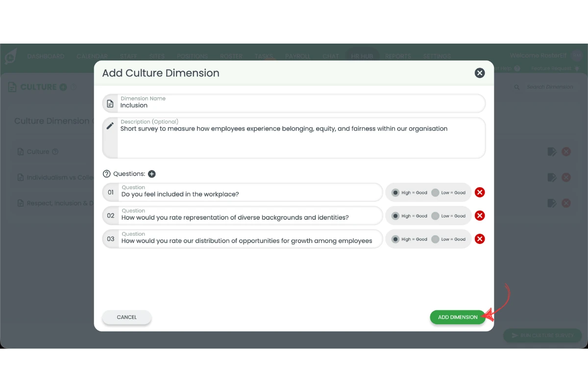Open Sites in background nav bar

tap(157, 56)
